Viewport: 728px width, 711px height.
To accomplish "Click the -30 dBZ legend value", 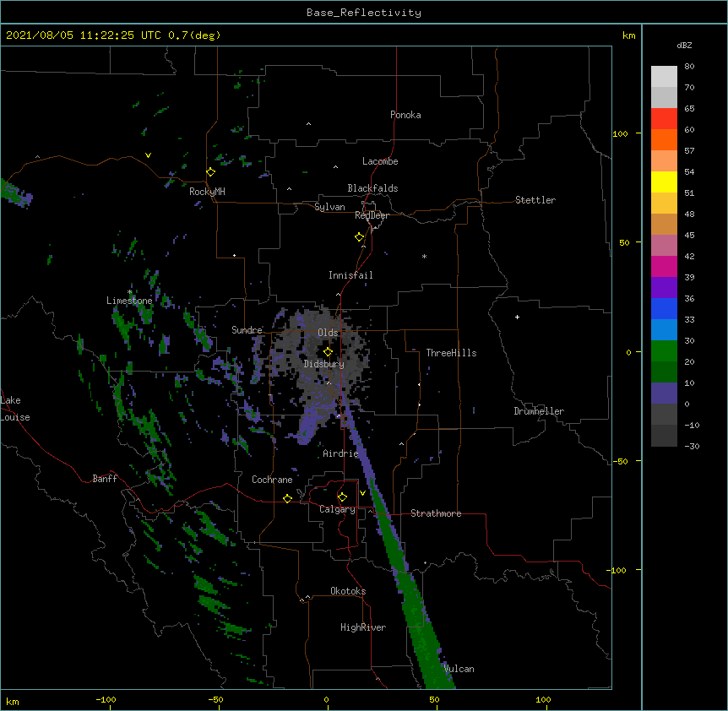I will click(692, 447).
